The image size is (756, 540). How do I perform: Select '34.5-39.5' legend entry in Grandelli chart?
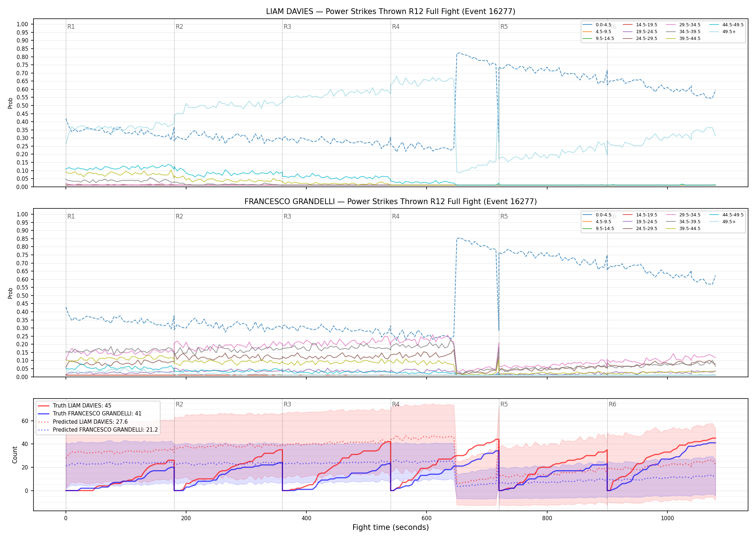684,222
